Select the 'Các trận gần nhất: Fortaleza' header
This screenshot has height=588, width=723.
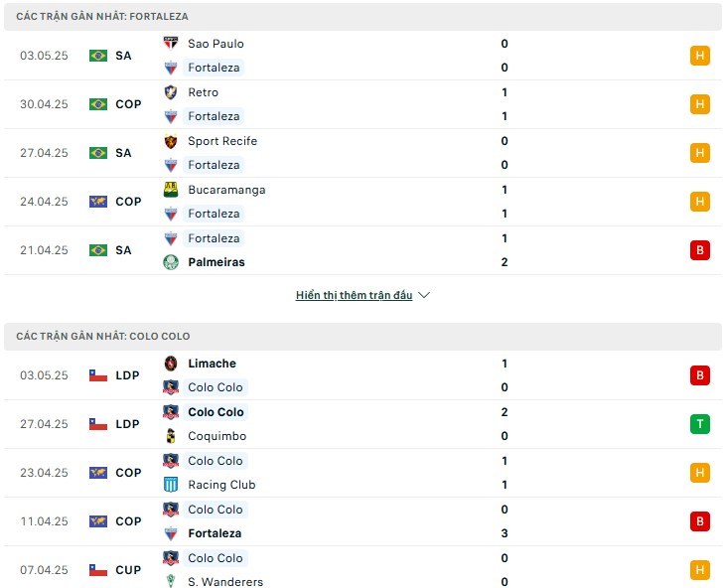(x=362, y=17)
